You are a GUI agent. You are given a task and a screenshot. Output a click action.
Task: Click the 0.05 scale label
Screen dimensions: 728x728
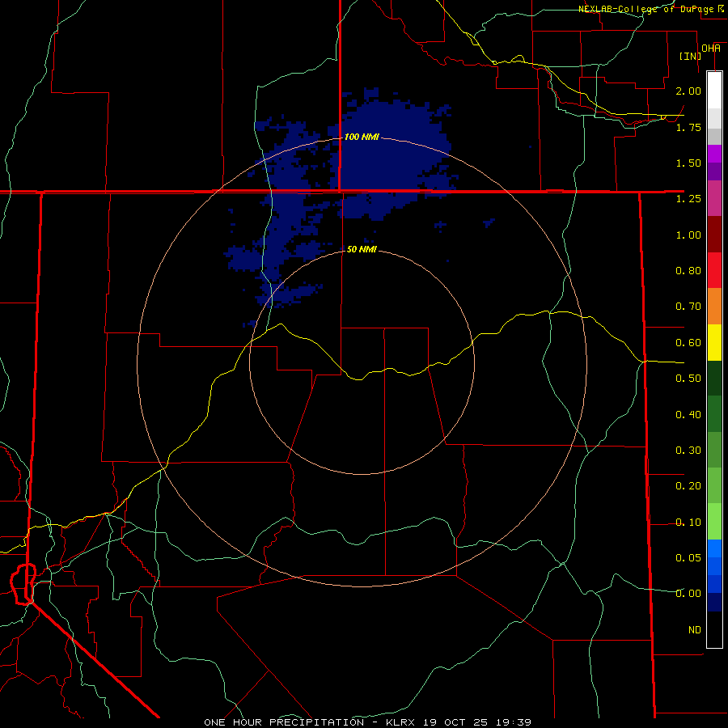(688, 558)
